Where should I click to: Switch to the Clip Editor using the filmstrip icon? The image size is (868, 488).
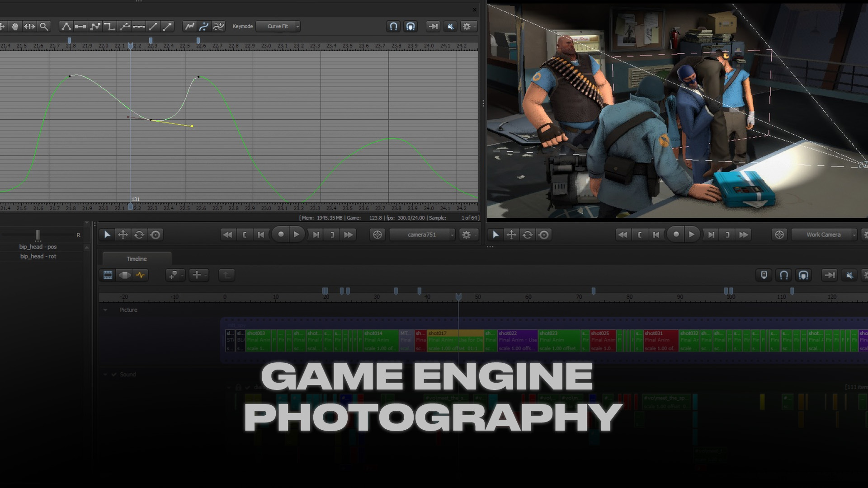(108, 275)
